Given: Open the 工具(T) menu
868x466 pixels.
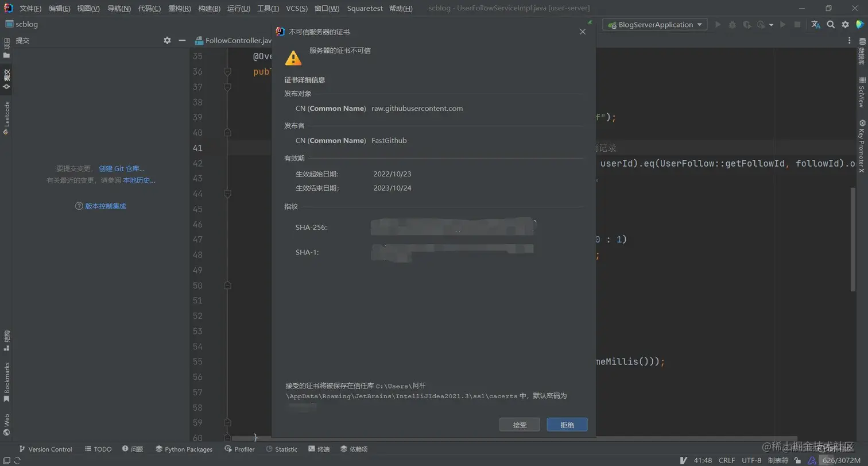Looking at the screenshot, I should coord(268,9).
